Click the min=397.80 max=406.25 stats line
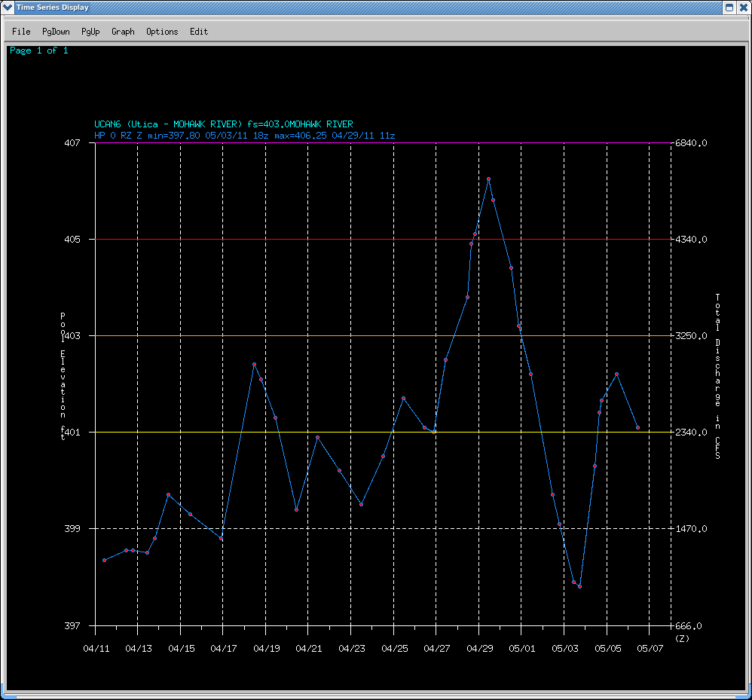This screenshot has height=700, width=752. coord(245,136)
